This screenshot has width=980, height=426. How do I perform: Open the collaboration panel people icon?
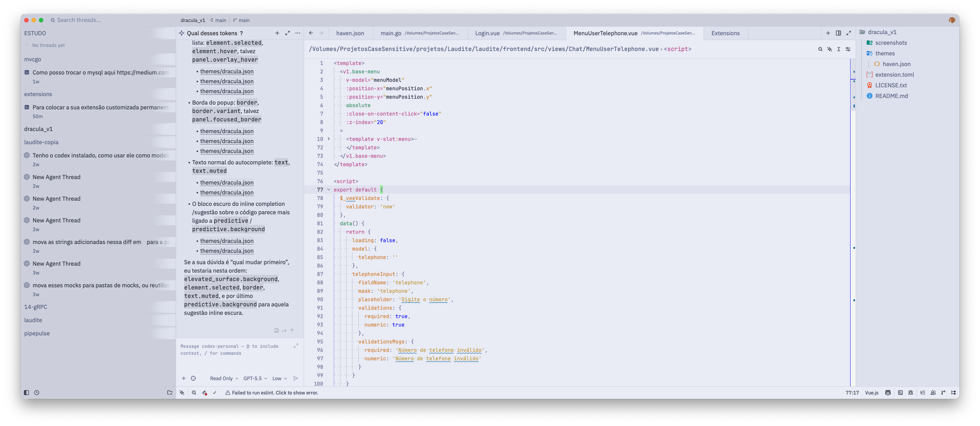(x=933, y=393)
